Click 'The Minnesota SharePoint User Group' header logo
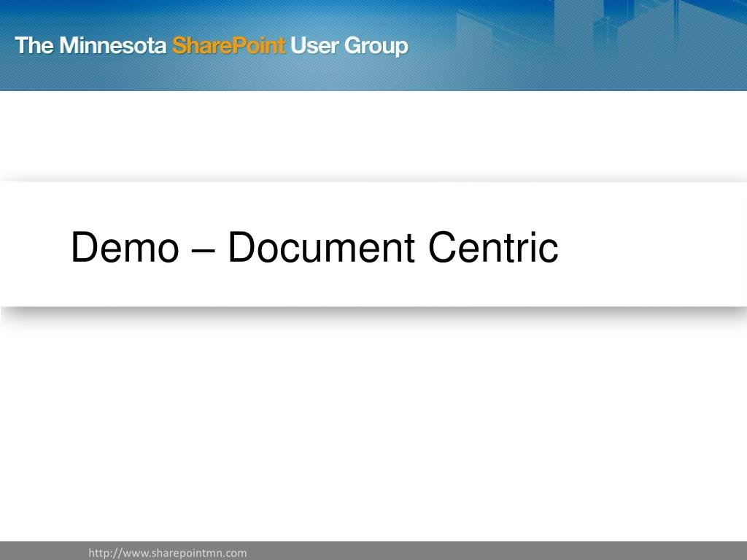This screenshot has width=747, height=560. coord(212,46)
